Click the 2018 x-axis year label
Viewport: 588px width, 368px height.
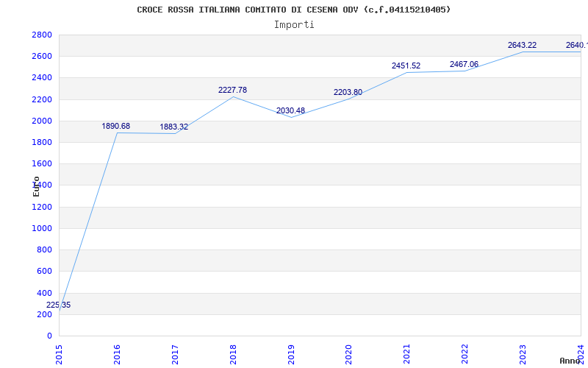233,355
